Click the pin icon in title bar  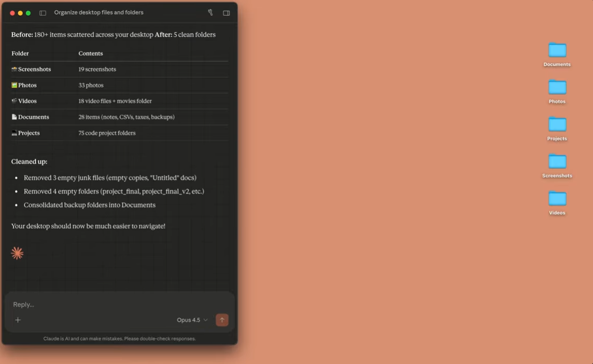click(x=210, y=12)
